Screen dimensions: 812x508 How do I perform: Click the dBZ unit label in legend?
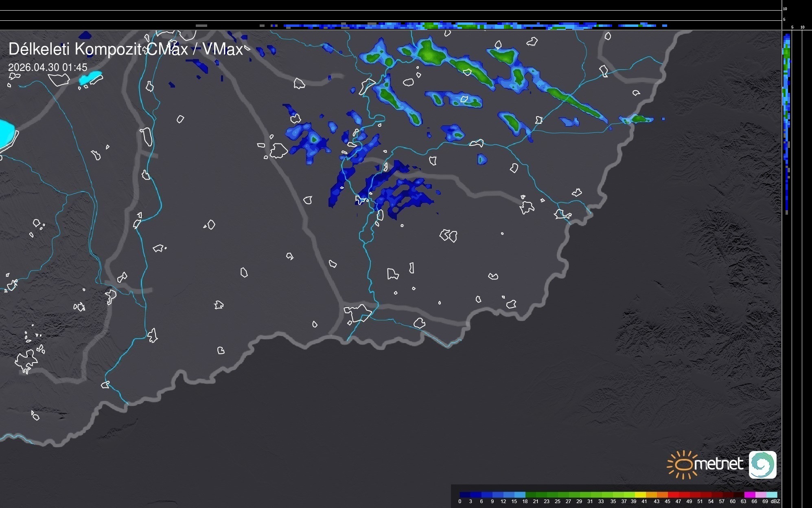coord(775,501)
